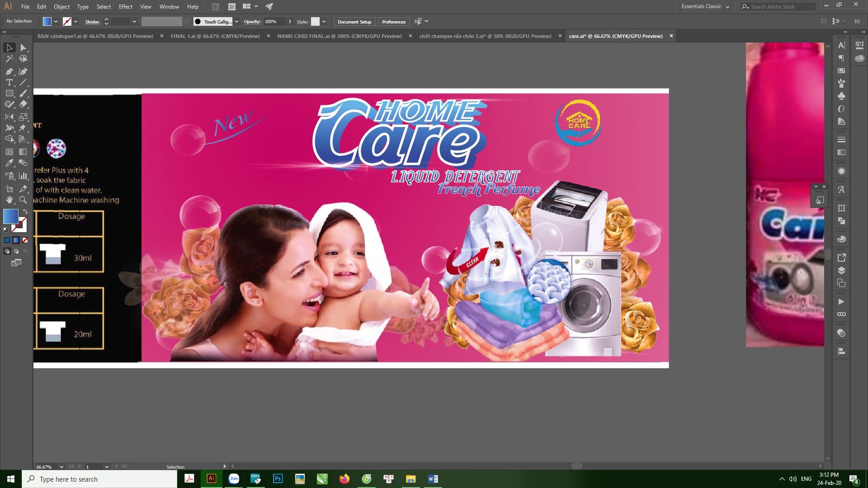The width and height of the screenshot is (868, 488).
Task: Open the Swatches palette panel icon
Action: 841,70
